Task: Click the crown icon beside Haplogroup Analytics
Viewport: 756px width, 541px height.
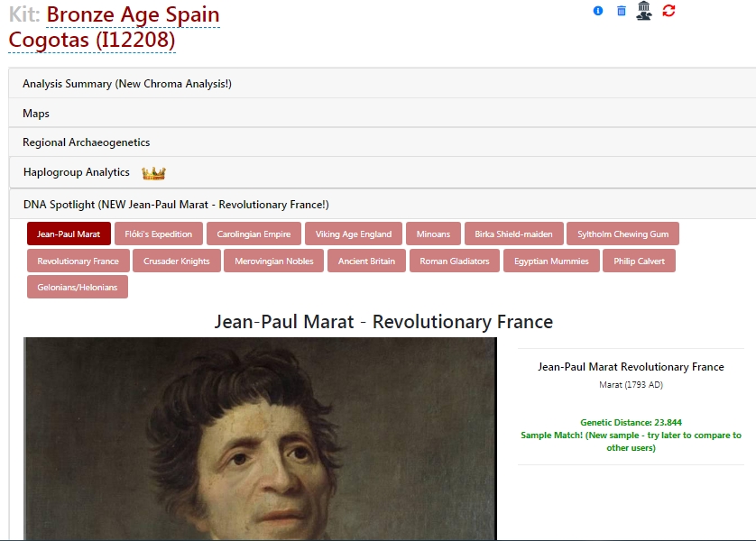Action: (x=153, y=173)
